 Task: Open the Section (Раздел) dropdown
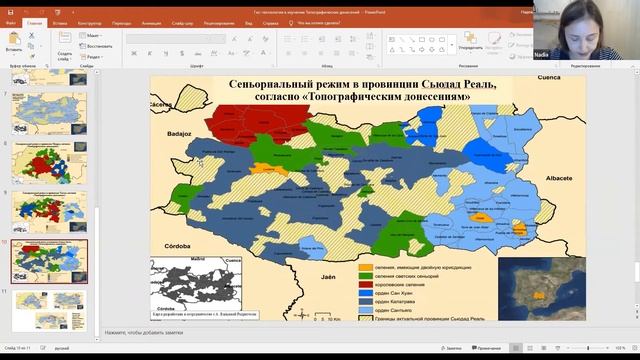click(x=91, y=57)
